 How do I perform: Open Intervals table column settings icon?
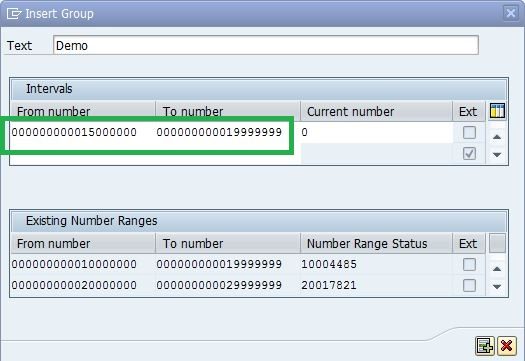[497, 111]
